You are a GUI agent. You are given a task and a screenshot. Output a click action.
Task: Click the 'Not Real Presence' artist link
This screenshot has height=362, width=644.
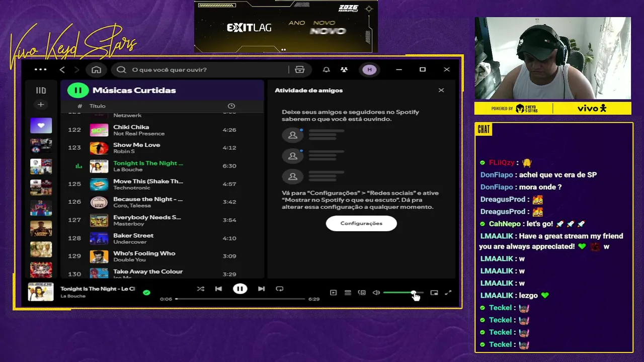click(139, 134)
